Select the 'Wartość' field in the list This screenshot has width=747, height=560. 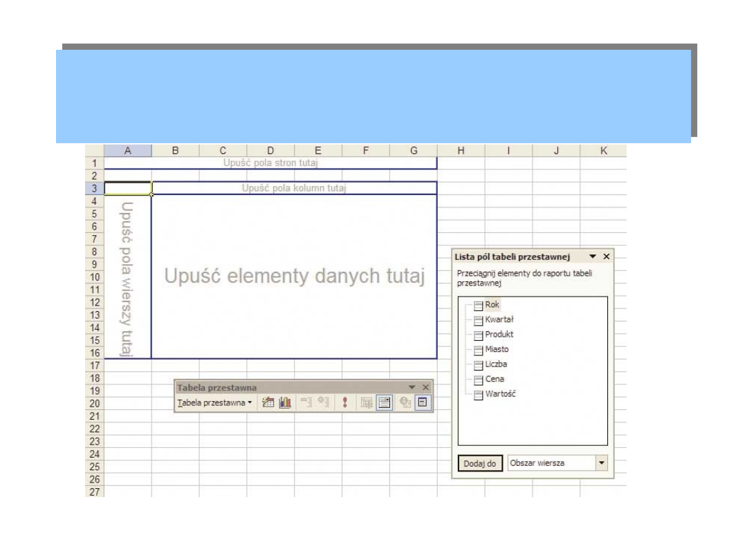[500, 394]
